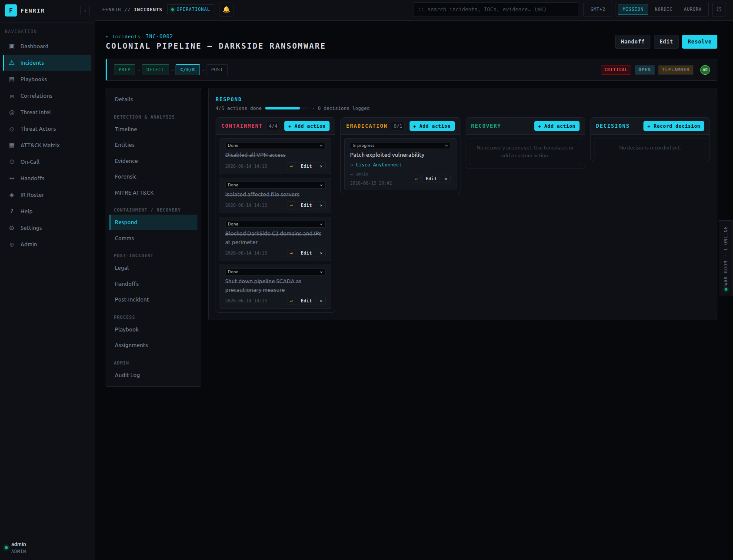Select the PREP phase step
Viewport: 733px width, 560px height.
(124, 70)
